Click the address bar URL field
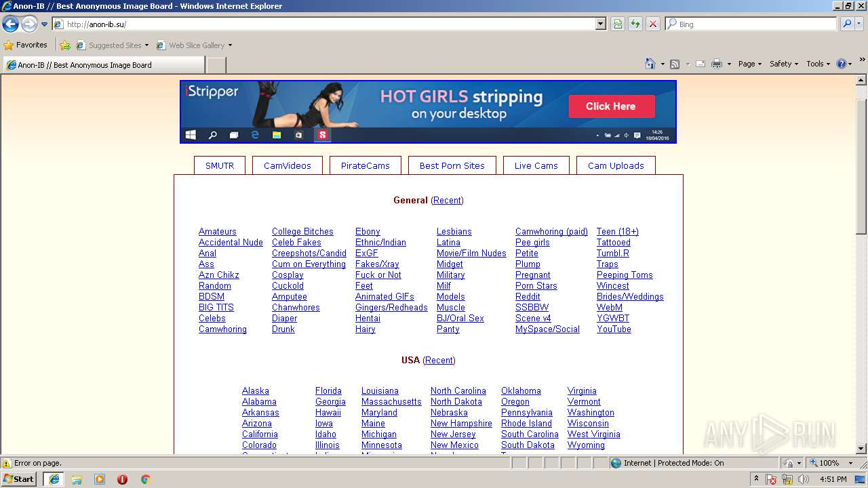Screen dimensions: 868x488 point(329,24)
